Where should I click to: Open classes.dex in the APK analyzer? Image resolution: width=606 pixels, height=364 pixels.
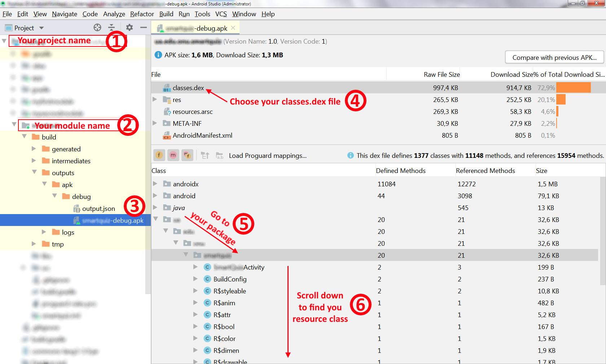(x=188, y=88)
